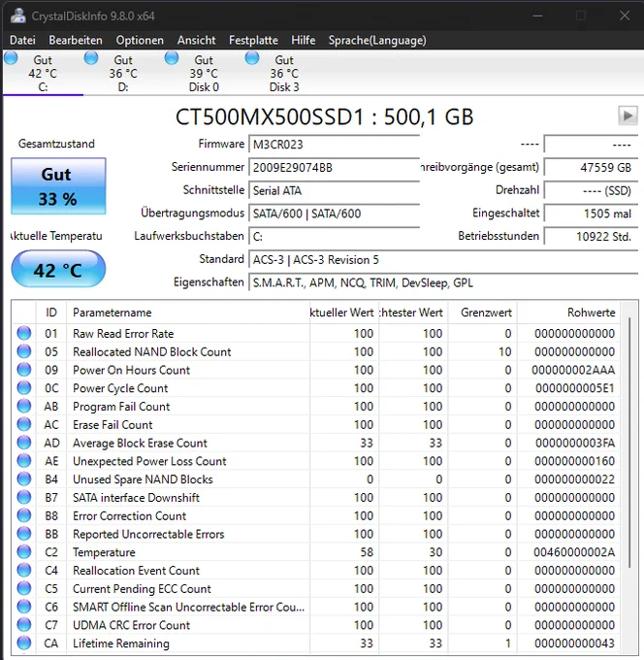The image size is (644, 660).
Task: Switch to the Disk 0 tab
Action: click(x=204, y=73)
